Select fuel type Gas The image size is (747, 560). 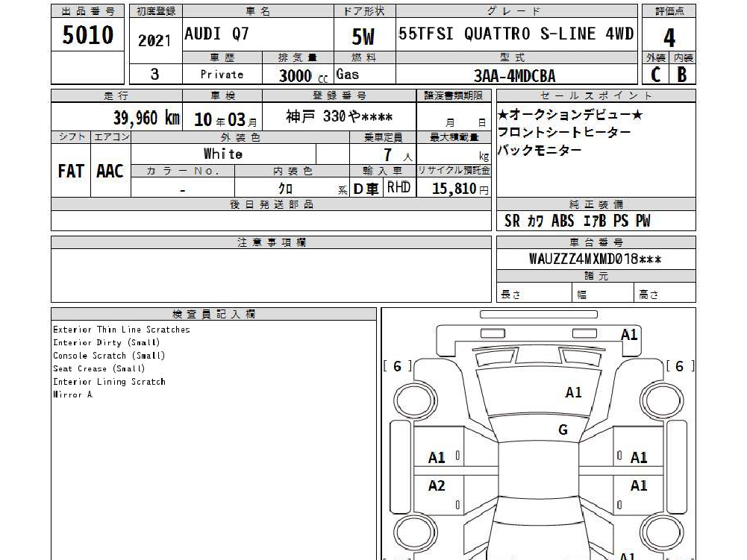(347, 75)
